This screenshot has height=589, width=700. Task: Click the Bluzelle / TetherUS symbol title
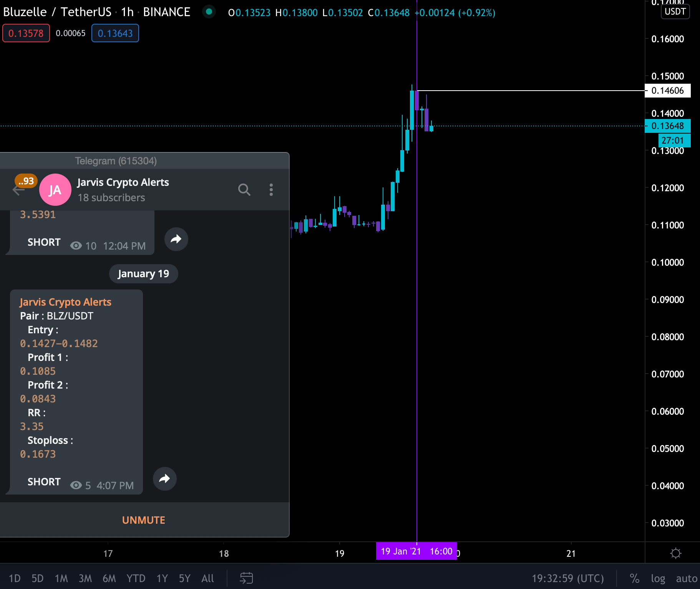57,12
